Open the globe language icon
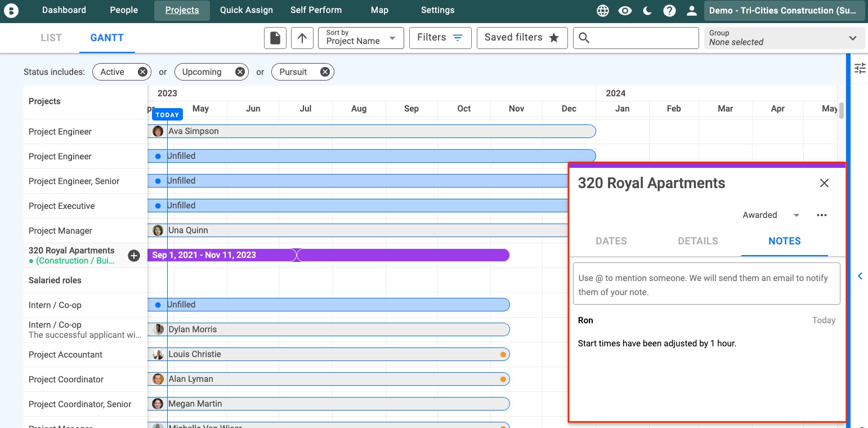Screen dimensions: 868x428 602,10
